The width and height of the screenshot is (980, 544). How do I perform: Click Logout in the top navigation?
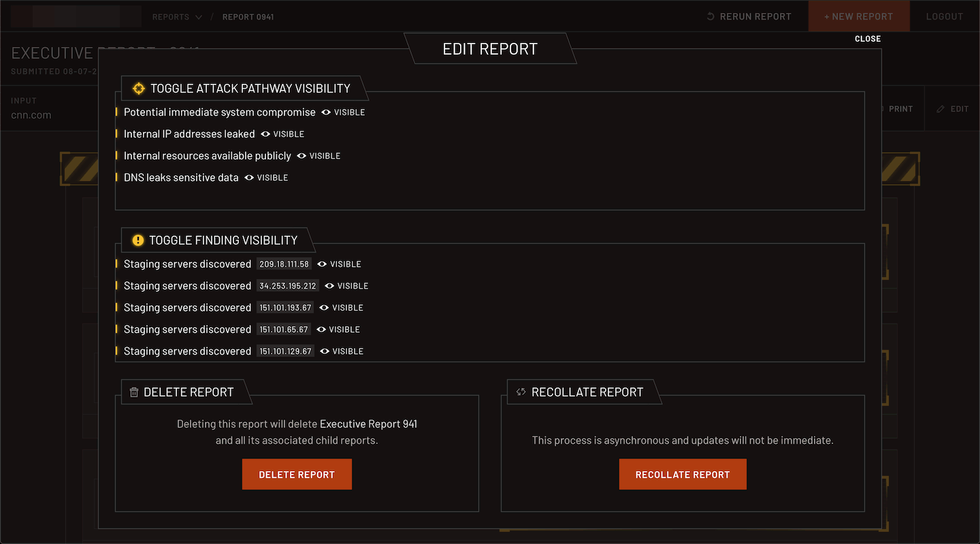(x=944, y=16)
